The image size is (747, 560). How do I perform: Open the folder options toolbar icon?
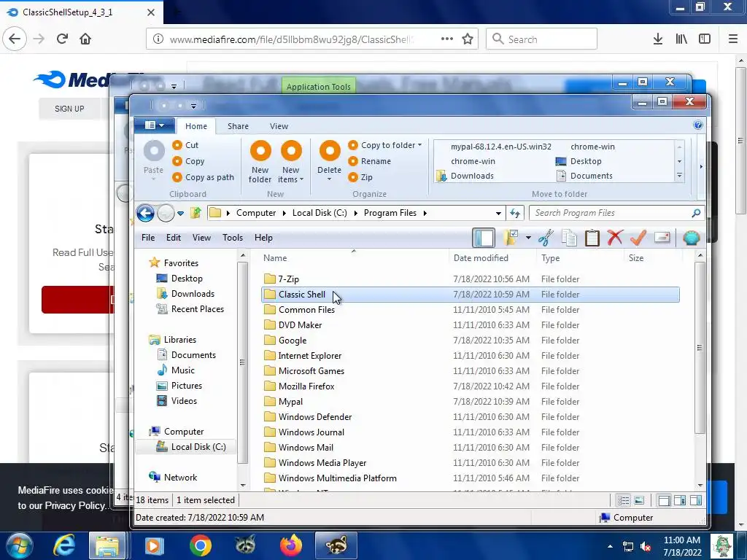pos(511,238)
